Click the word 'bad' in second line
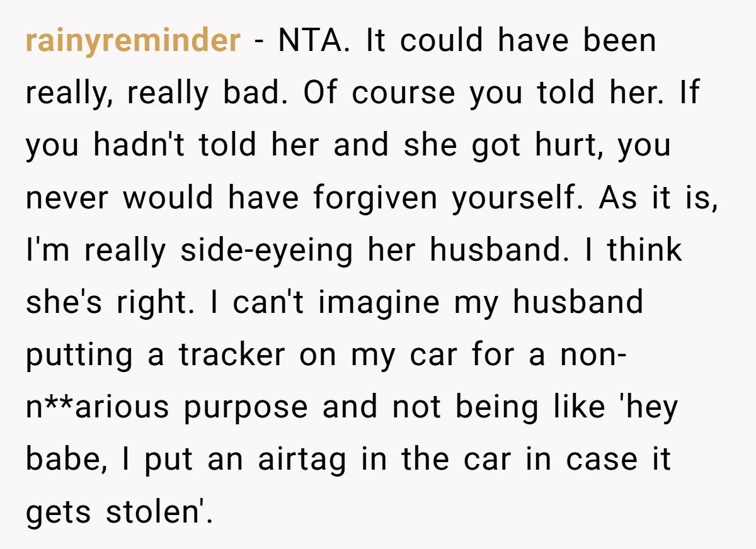This screenshot has height=549, width=756. point(260,94)
